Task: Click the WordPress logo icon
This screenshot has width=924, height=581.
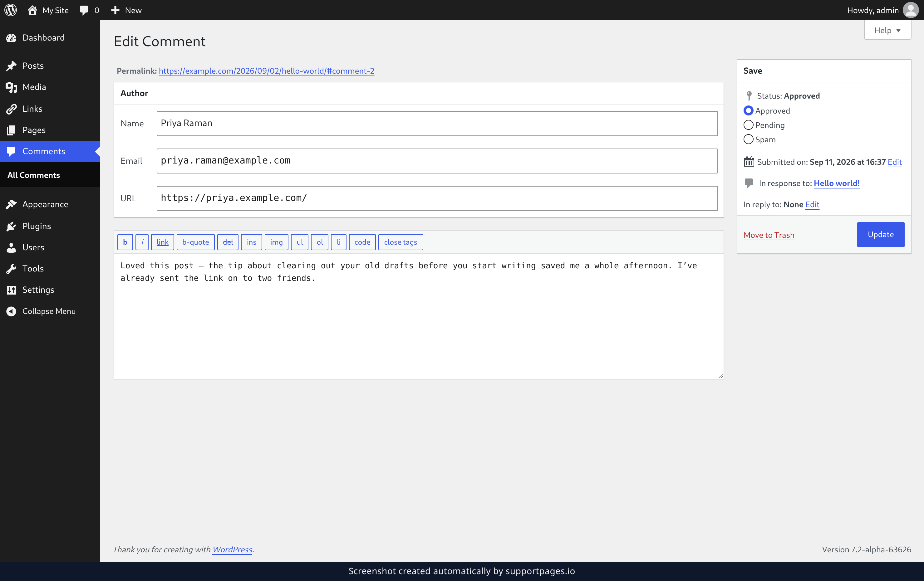Action: tap(11, 10)
